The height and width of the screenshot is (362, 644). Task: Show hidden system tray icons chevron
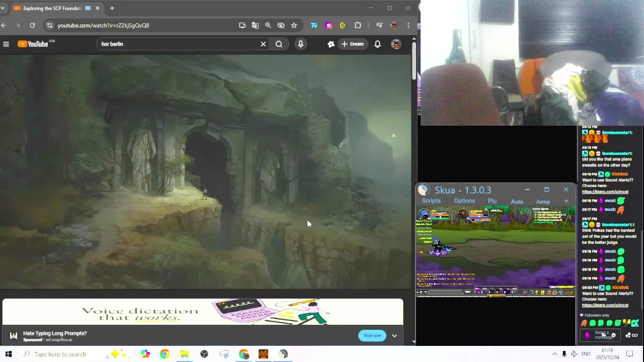click(554, 354)
